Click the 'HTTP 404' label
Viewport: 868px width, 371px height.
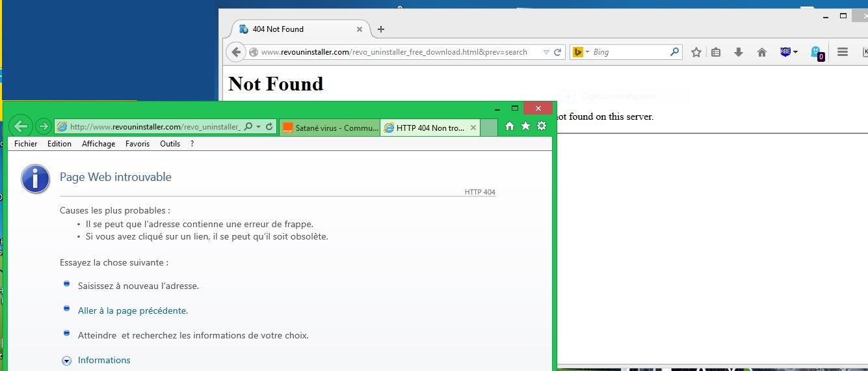(480, 192)
